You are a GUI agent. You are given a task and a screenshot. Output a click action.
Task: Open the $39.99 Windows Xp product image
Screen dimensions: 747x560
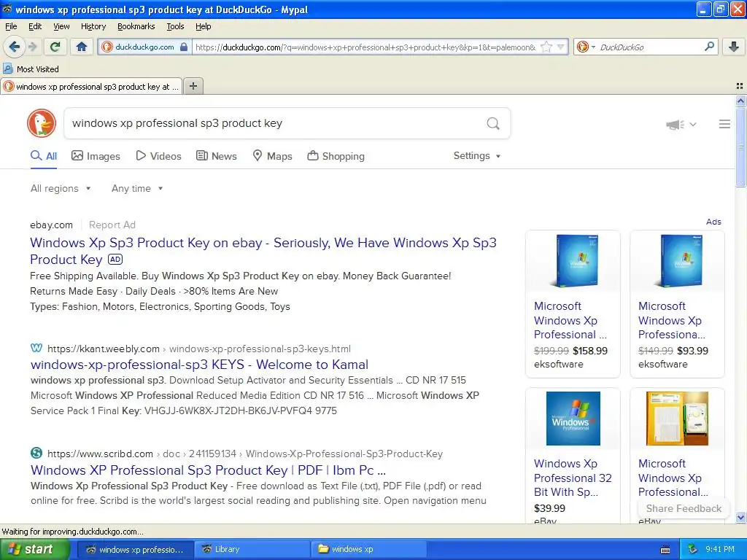pyautogui.click(x=573, y=419)
